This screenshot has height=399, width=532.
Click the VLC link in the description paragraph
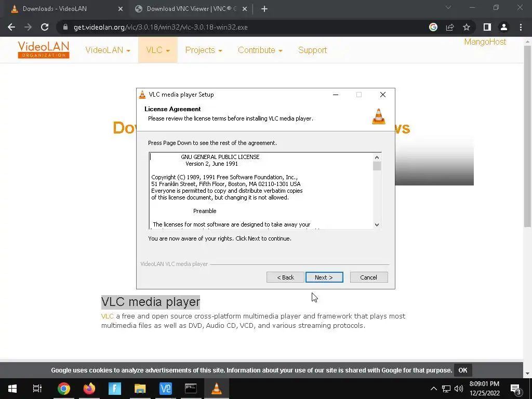tap(107, 316)
